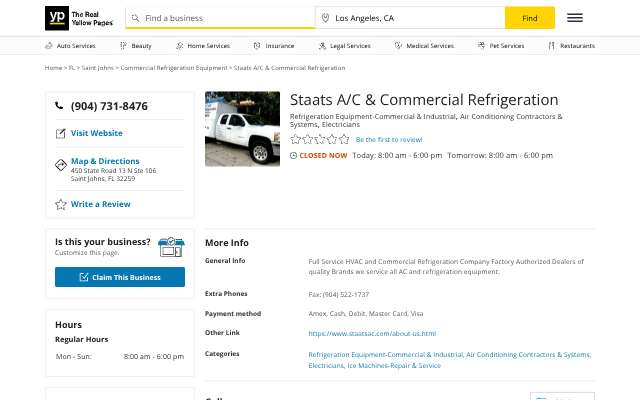The width and height of the screenshot is (640, 400).
Task: Click the Los Angeles, CA location field
Action: click(x=410, y=18)
